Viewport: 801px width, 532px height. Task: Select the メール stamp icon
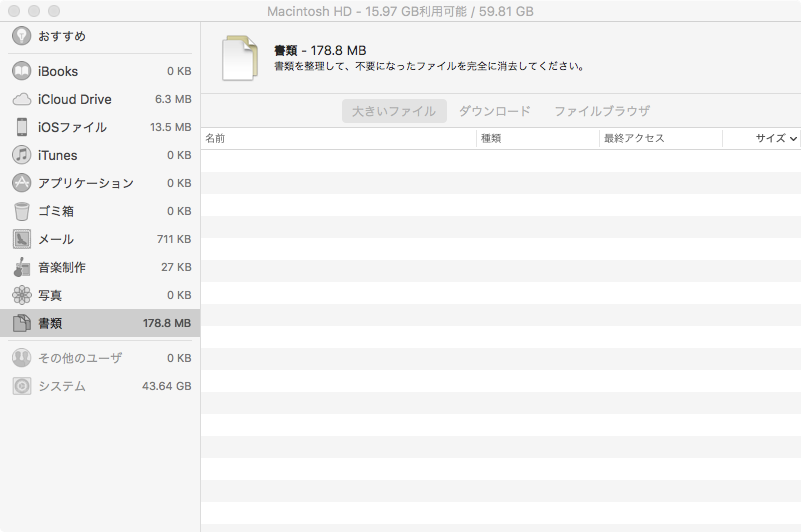pyautogui.click(x=21, y=239)
